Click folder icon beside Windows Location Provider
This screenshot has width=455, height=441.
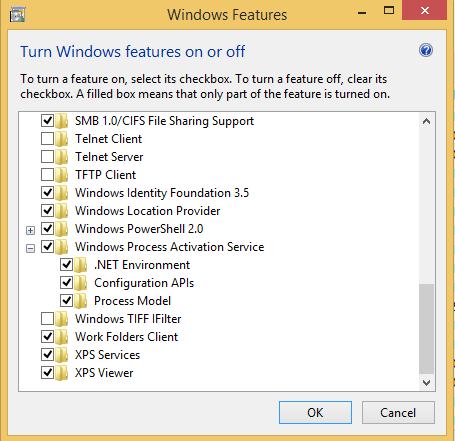pos(62,211)
